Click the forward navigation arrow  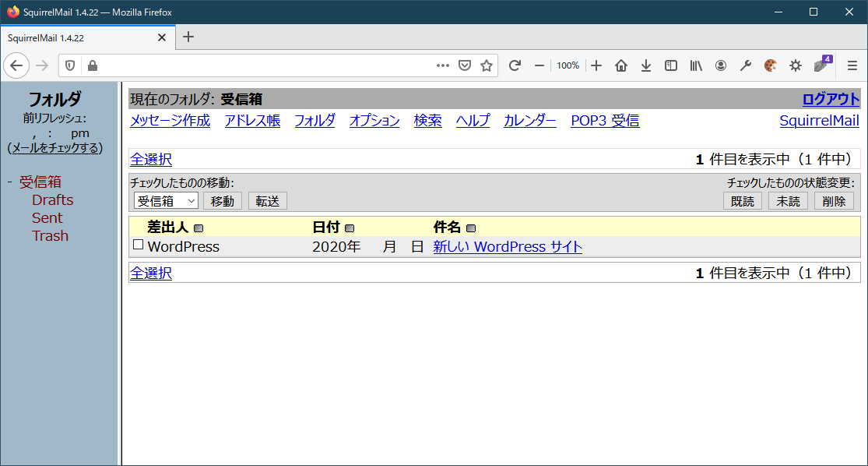pos(42,66)
